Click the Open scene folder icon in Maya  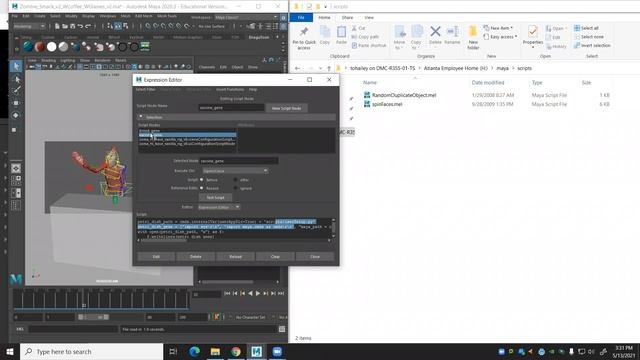pos(64,26)
